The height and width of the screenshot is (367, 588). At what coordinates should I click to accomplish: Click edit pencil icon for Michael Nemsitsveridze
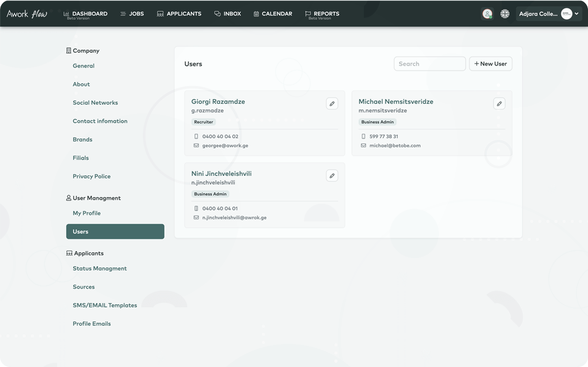(499, 104)
